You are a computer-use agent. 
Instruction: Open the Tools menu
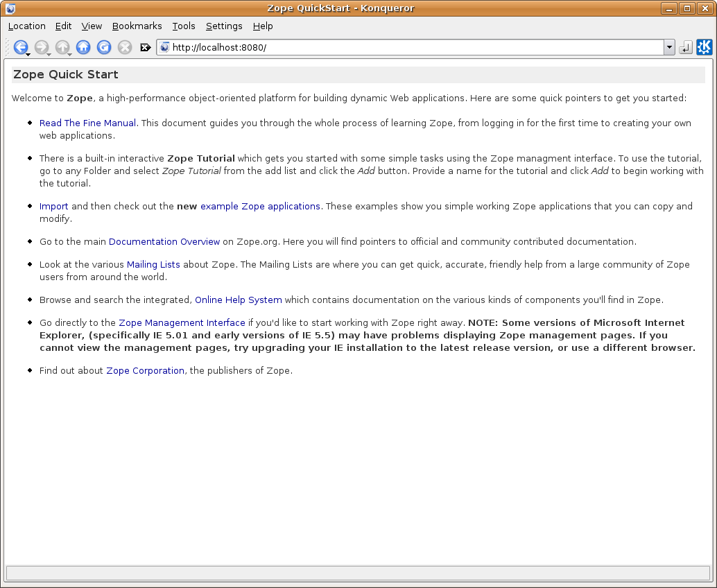click(184, 26)
